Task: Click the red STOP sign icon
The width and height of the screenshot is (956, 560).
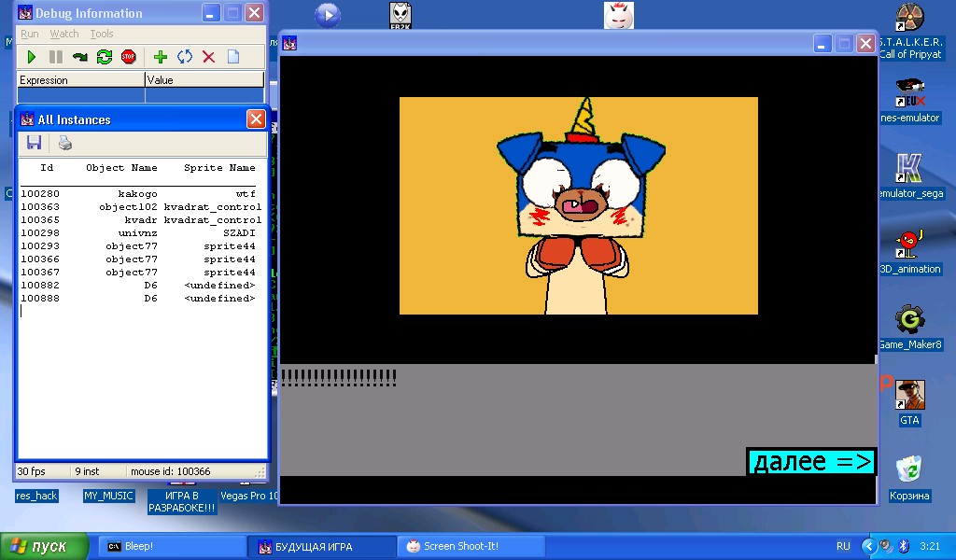Action: (x=129, y=57)
